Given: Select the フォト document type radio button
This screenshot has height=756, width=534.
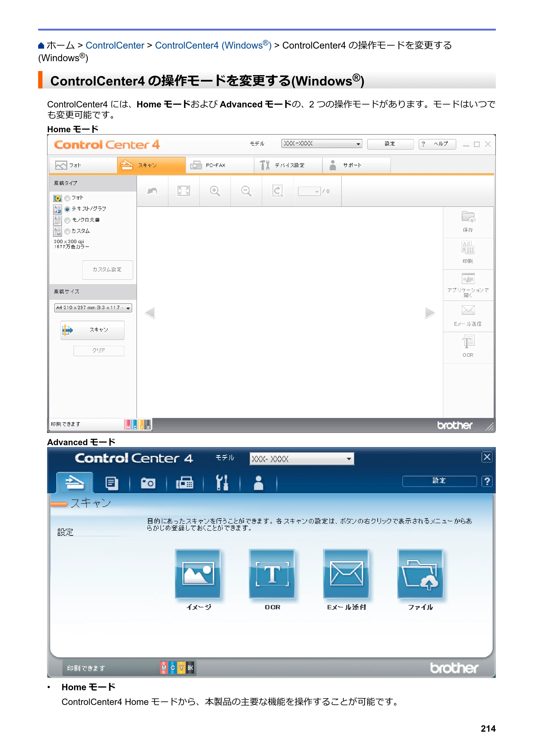Looking at the screenshot, I should pos(68,198).
